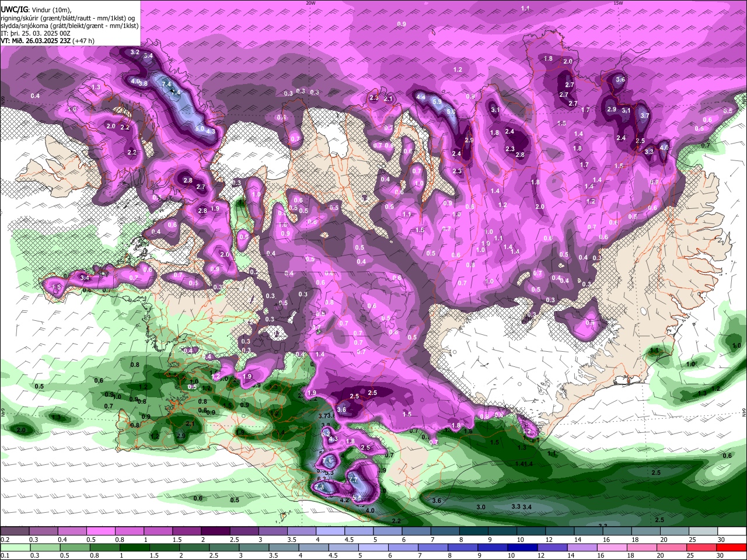Image resolution: width=747 pixels, height=560 pixels.
Task: Click the "20W" longitude label
Action: click(310, 2)
